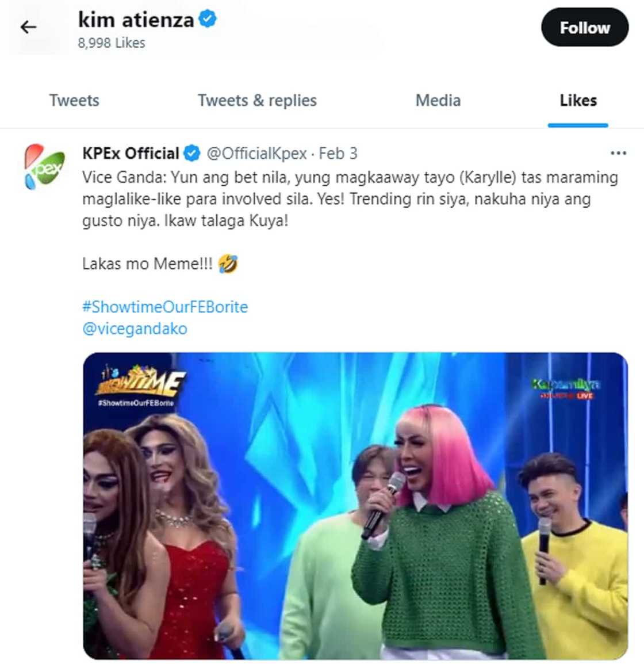Viewport: 644px width, 664px height.
Task: Switch to the Tweets tab
Action: (74, 101)
